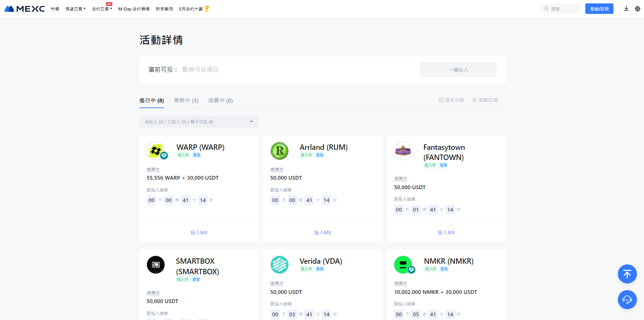Image resolution: width=644 pixels, height=320 pixels.
Task: Click the trophy icon beside 5月合約大賽
Action: [207, 8]
